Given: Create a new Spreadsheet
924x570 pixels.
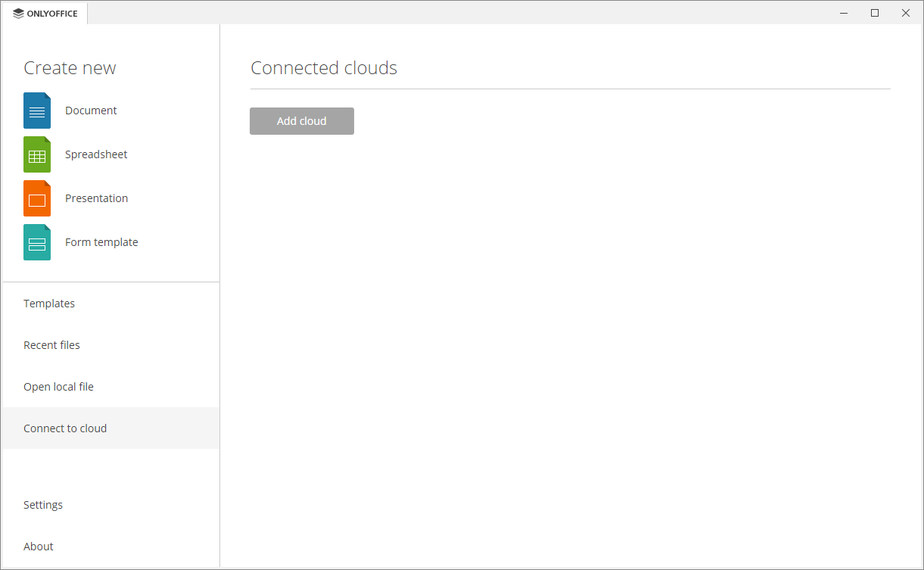Looking at the screenshot, I should coord(95,154).
